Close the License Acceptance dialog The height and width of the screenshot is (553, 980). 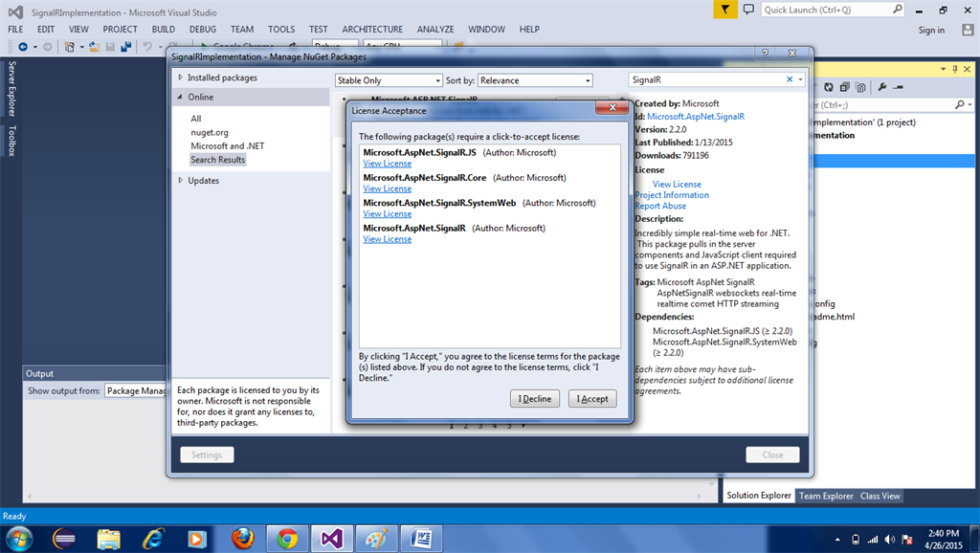[612, 107]
